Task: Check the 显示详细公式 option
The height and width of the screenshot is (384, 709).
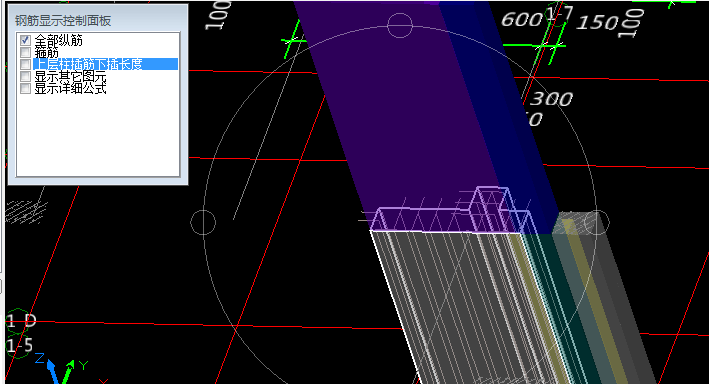Action: tap(25, 88)
